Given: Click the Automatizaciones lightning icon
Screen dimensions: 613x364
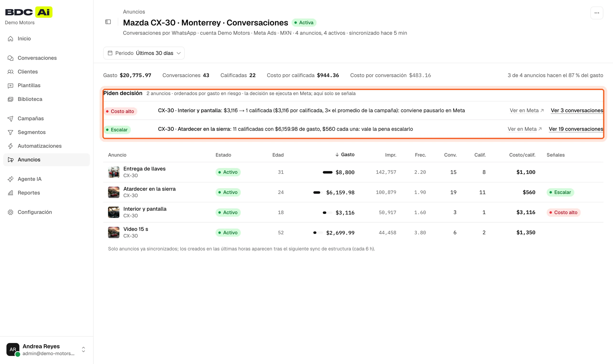Looking at the screenshot, I should tap(10, 146).
